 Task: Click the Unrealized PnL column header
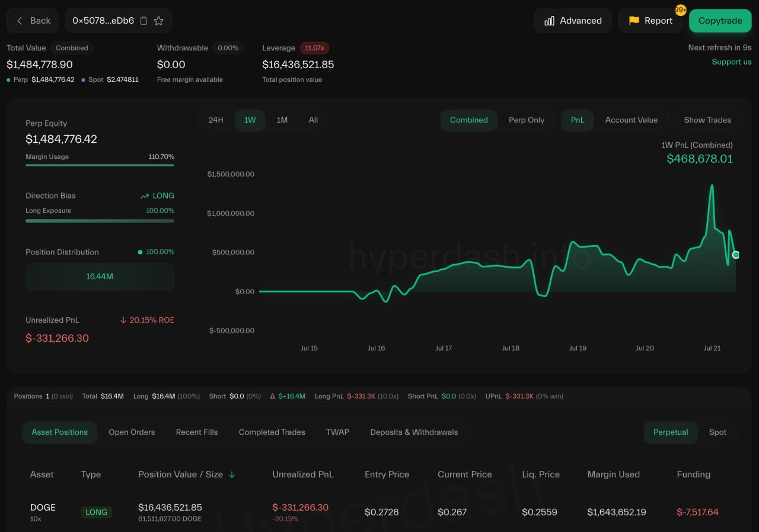(303, 474)
